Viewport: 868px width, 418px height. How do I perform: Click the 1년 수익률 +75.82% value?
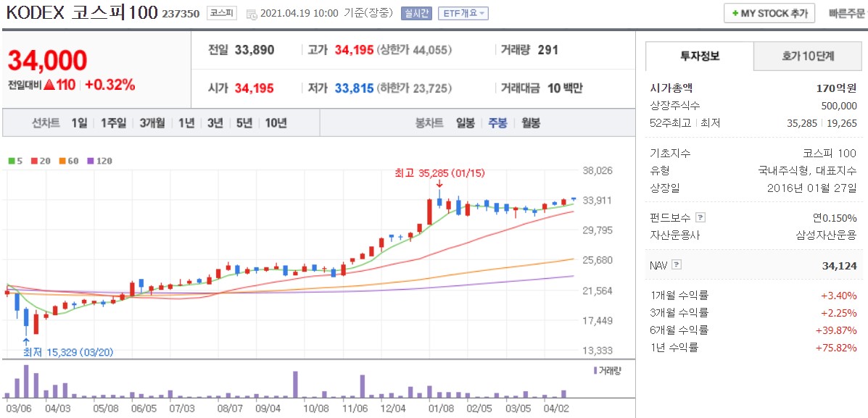tap(836, 348)
